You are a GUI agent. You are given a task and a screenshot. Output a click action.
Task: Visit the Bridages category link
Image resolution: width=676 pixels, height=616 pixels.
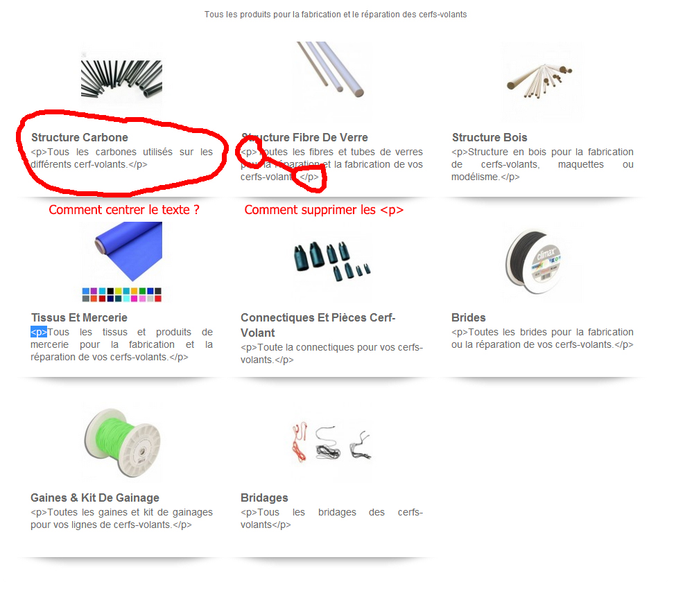[264, 498]
